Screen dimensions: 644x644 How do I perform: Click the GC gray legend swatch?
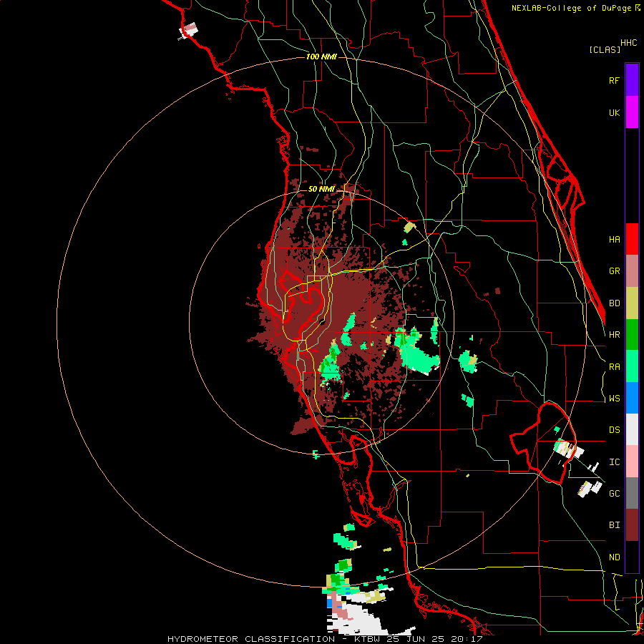tap(632, 493)
